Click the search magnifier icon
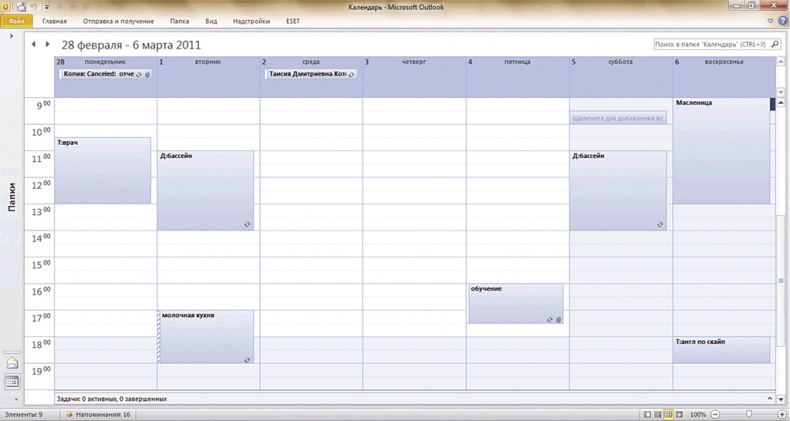Image resolution: width=790 pixels, height=421 pixels. tap(774, 45)
